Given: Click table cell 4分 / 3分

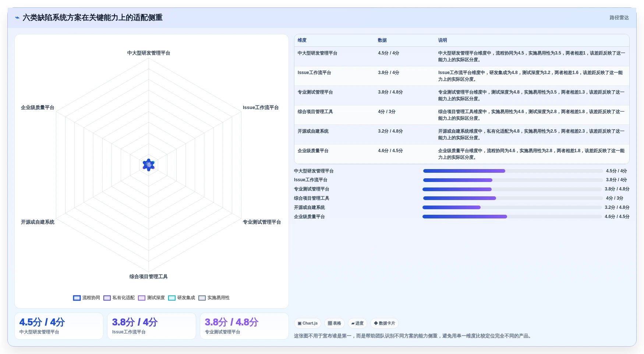Looking at the screenshot, I should point(387,112).
